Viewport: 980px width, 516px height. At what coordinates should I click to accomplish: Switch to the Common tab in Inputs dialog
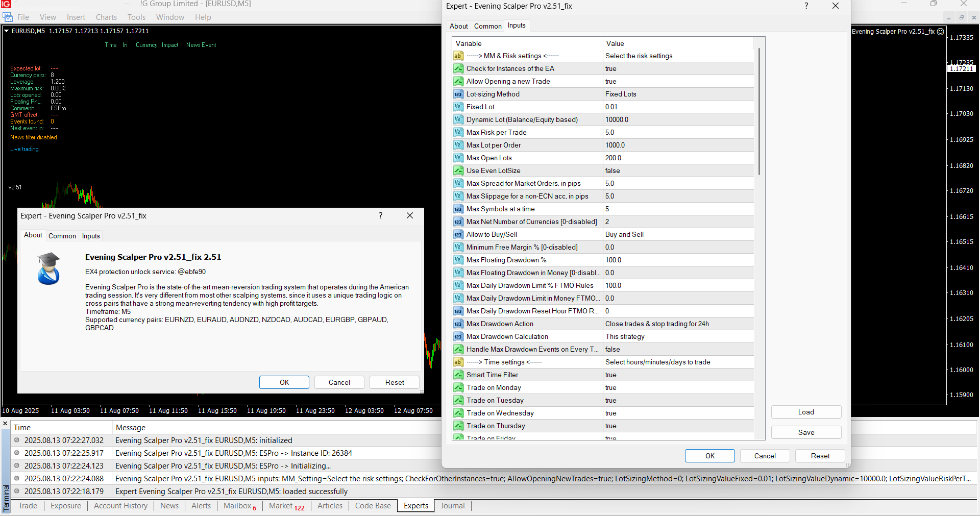tap(487, 26)
